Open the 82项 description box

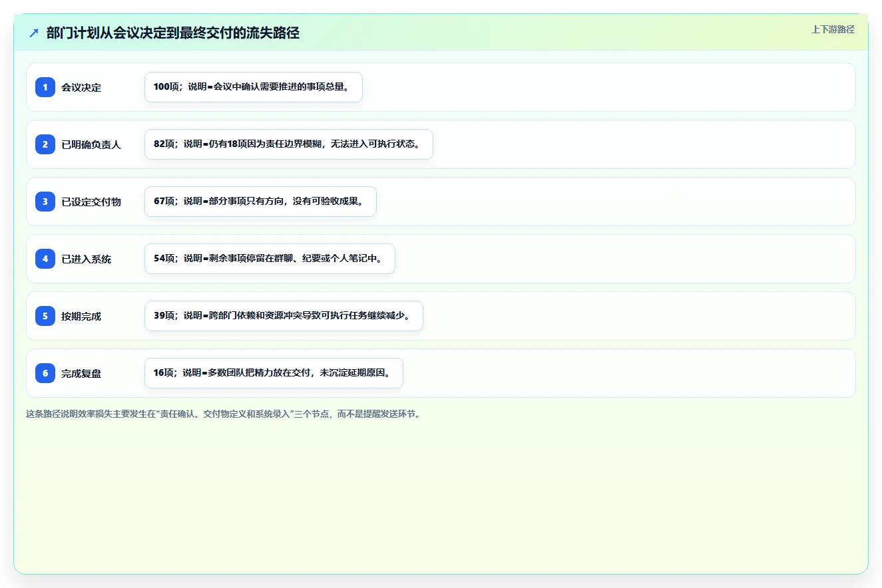289,144
